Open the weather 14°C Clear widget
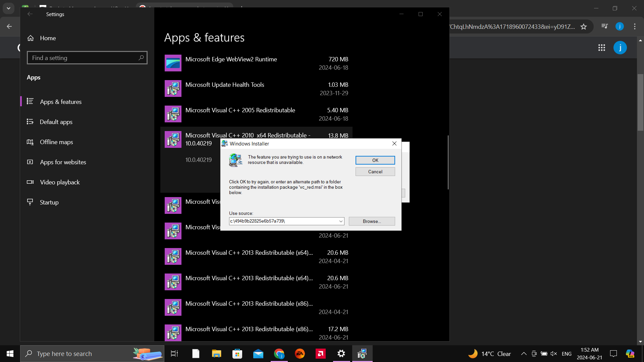The width and height of the screenshot is (644, 362). click(x=489, y=354)
